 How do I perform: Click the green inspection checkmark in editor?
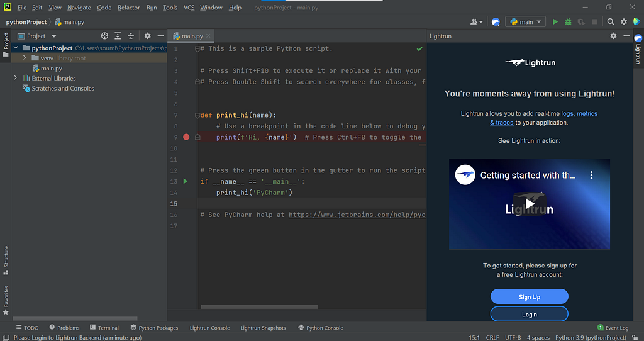pos(419,49)
